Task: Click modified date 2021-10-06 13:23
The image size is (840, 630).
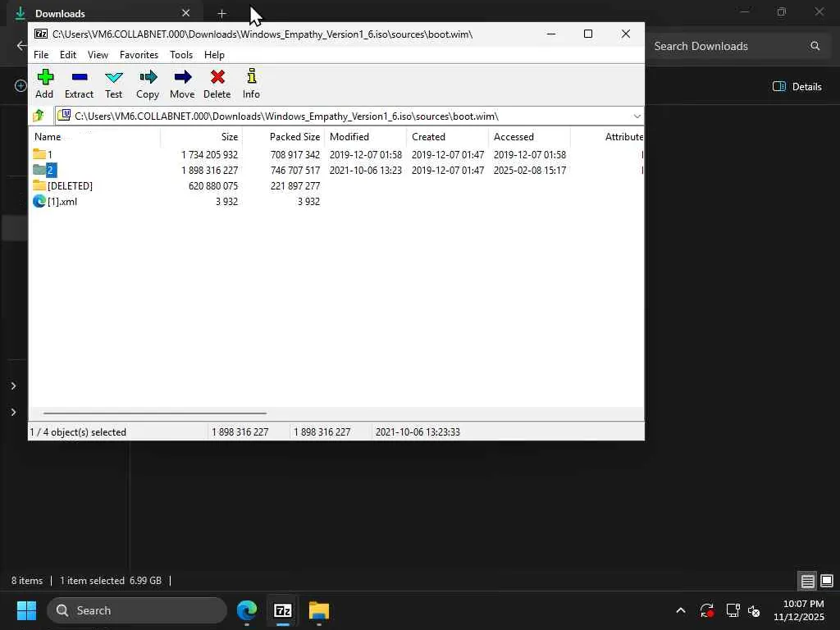Action: (x=365, y=171)
